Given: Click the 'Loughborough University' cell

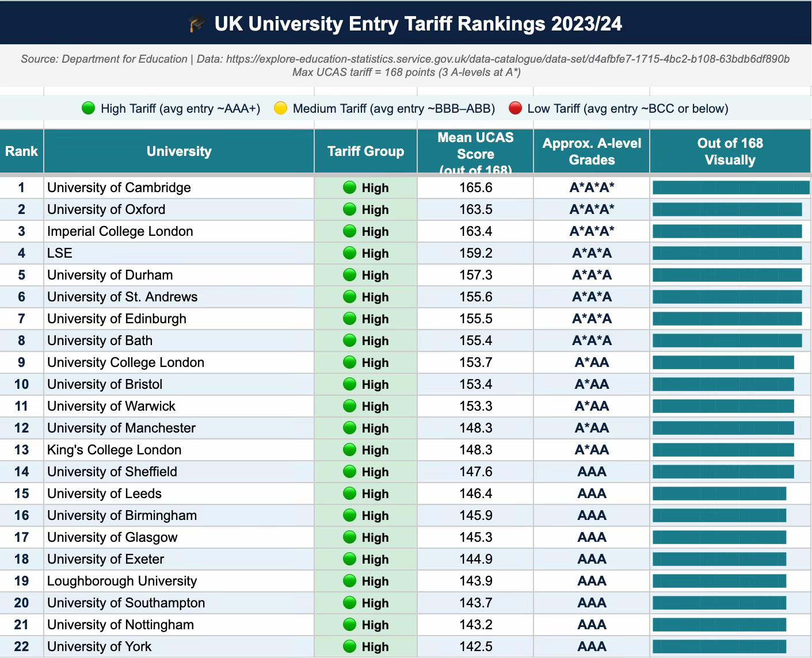Looking at the screenshot, I should tap(179, 581).
